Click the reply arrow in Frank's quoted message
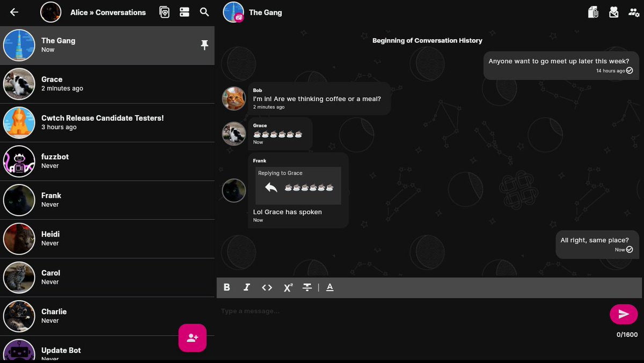644x363 pixels. [271, 188]
